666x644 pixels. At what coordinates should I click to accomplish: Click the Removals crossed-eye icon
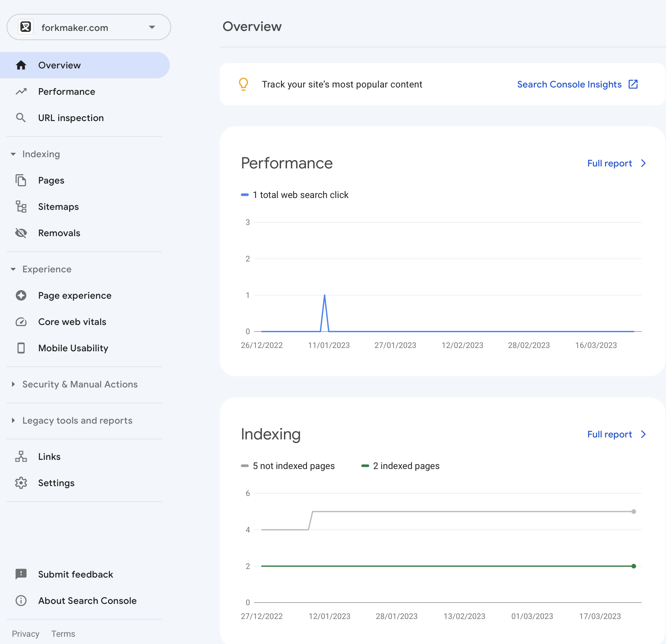click(x=21, y=233)
